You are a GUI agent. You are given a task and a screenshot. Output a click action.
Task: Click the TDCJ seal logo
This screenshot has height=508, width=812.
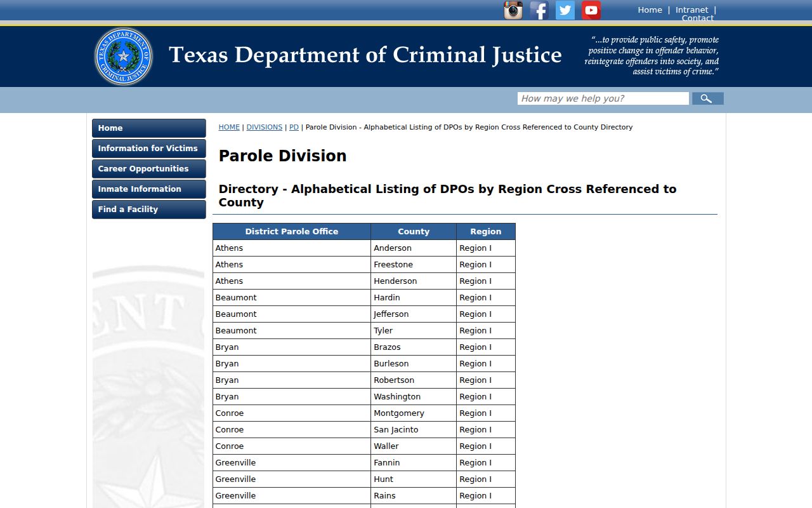(124, 57)
